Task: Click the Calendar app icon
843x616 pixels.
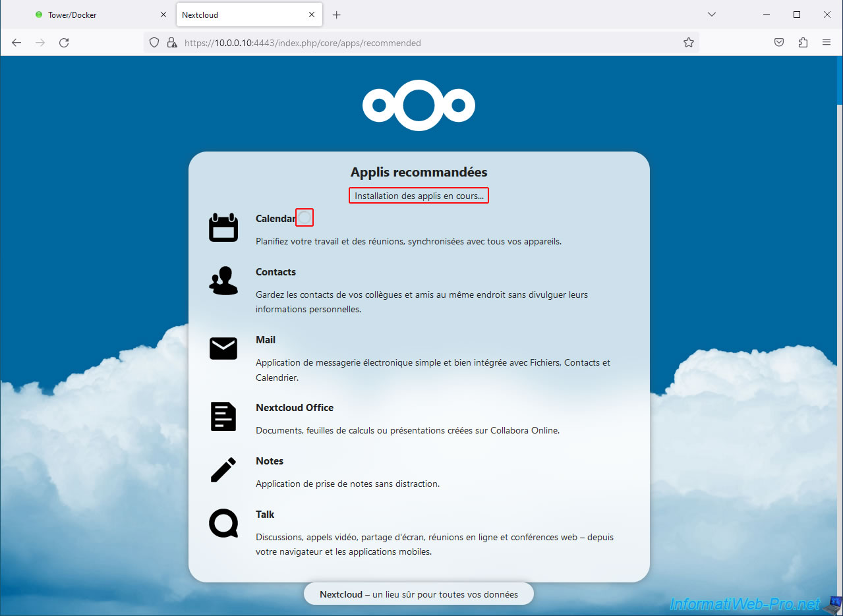Action: tap(223, 228)
